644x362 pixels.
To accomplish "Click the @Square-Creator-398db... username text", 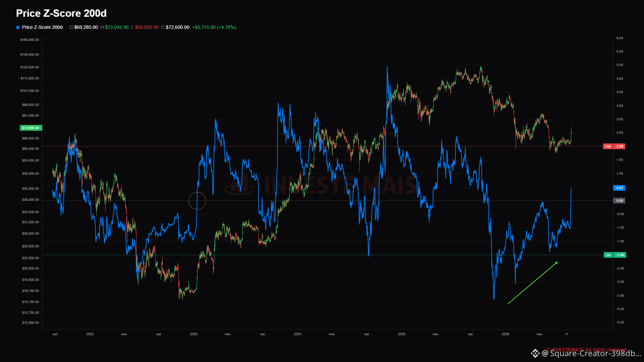I will pos(591,354).
